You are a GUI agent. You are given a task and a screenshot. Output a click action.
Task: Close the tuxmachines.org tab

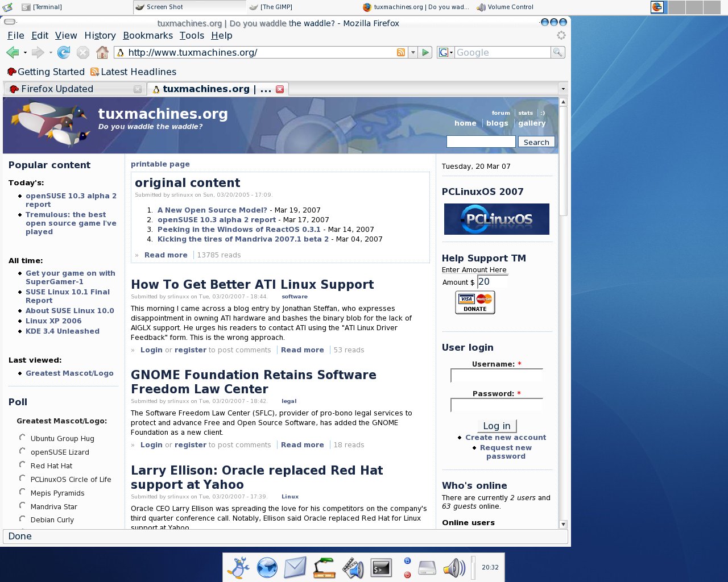pyautogui.click(x=280, y=89)
